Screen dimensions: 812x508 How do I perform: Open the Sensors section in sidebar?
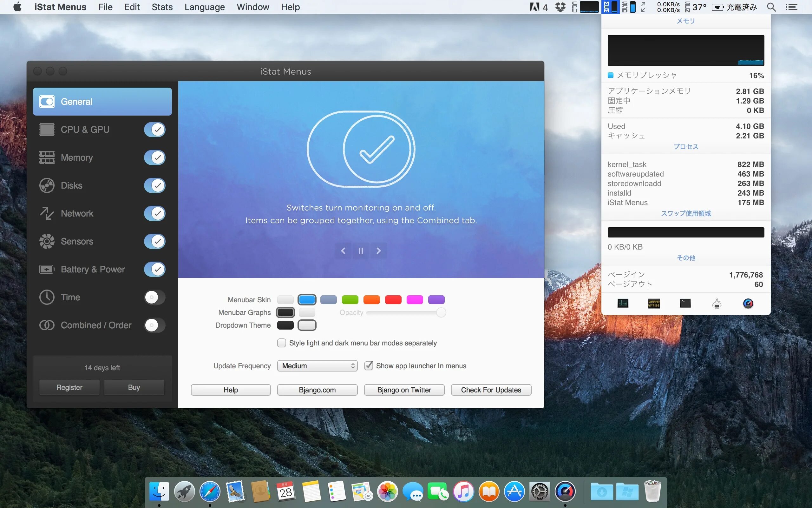point(76,241)
